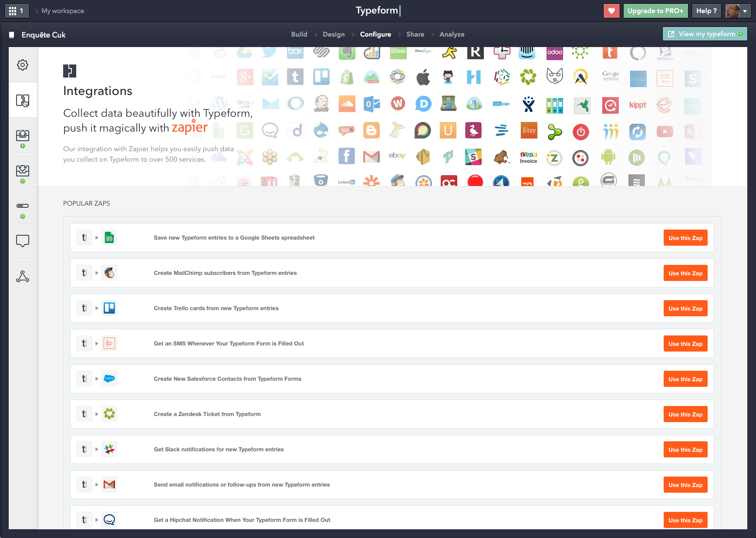Click the Etsy icon in integrations grid
Image resolution: width=756 pixels, height=538 pixels.
(x=529, y=130)
